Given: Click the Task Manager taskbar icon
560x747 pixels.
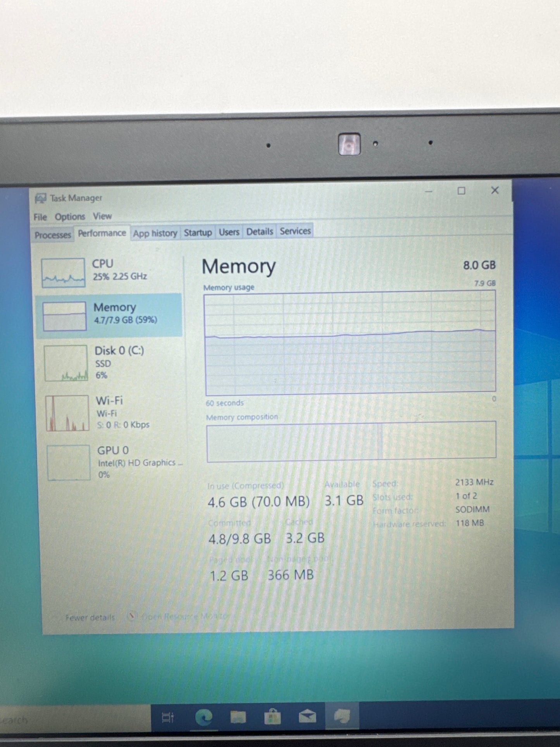Looking at the screenshot, I should coord(342,716).
